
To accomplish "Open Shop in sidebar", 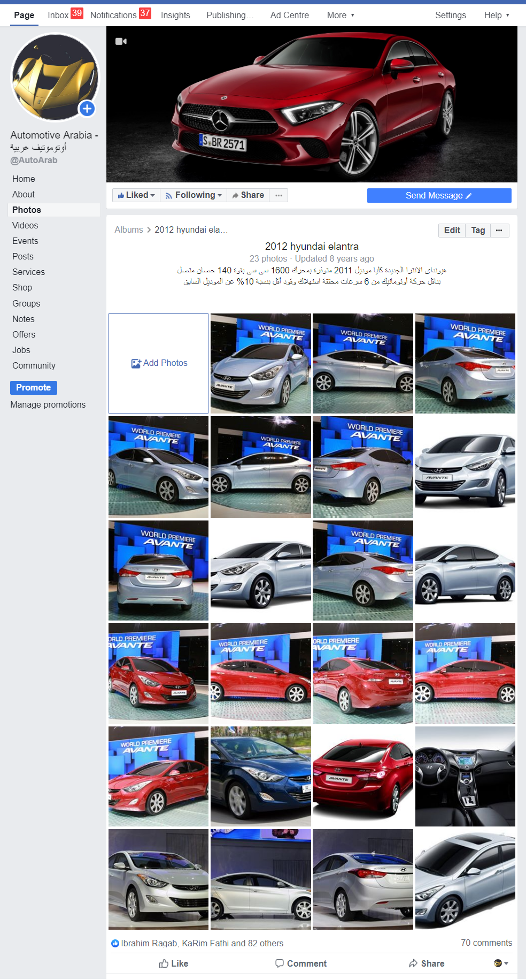I will (x=22, y=287).
